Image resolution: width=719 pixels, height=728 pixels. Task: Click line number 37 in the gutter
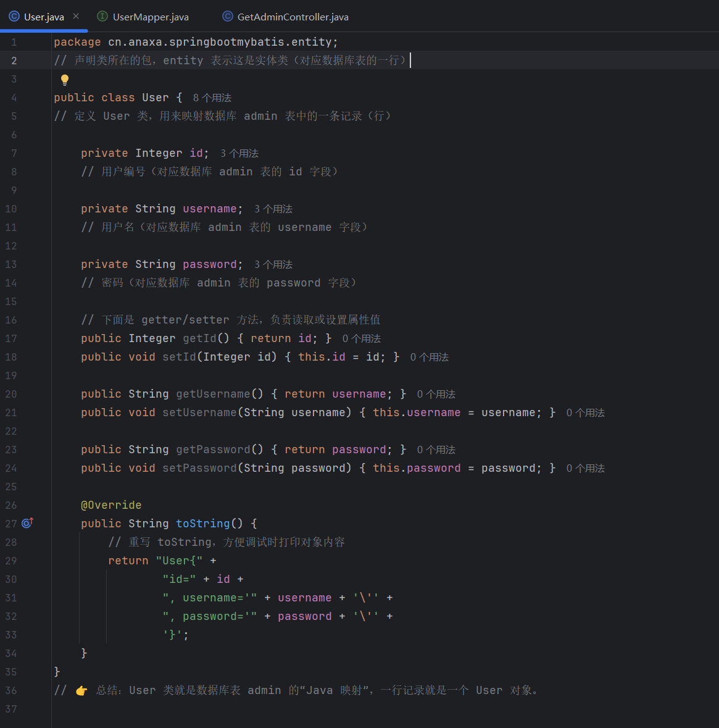click(10, 709)
